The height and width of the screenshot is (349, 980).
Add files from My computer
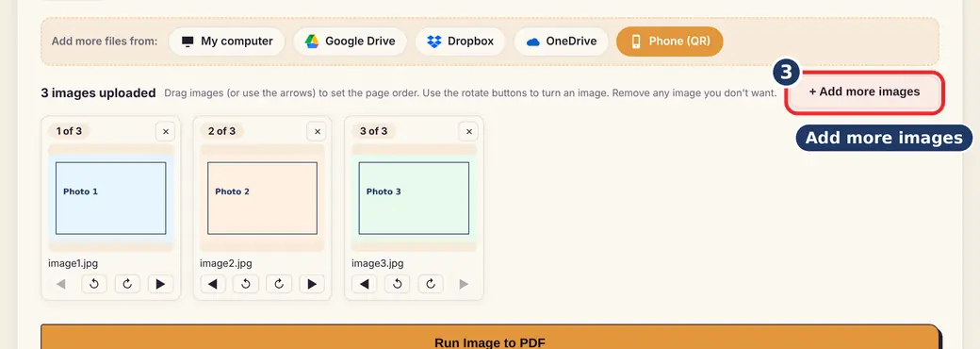pyautogui.click(x=226, y=42)
